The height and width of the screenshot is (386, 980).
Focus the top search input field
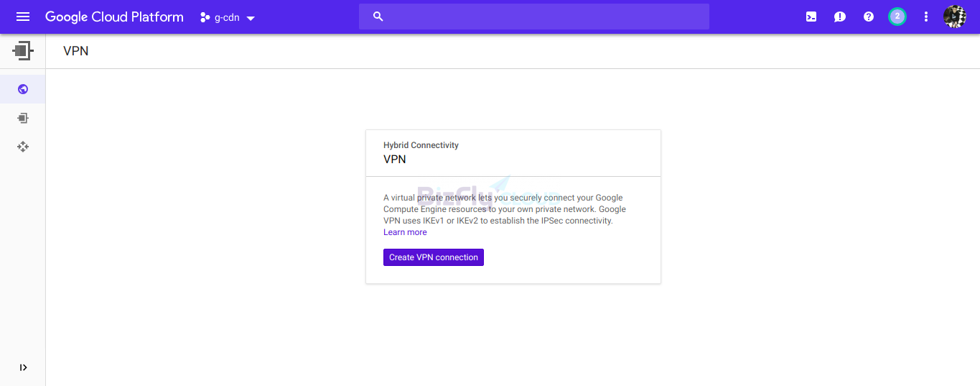pyautogui.click(x=533, y=17)
